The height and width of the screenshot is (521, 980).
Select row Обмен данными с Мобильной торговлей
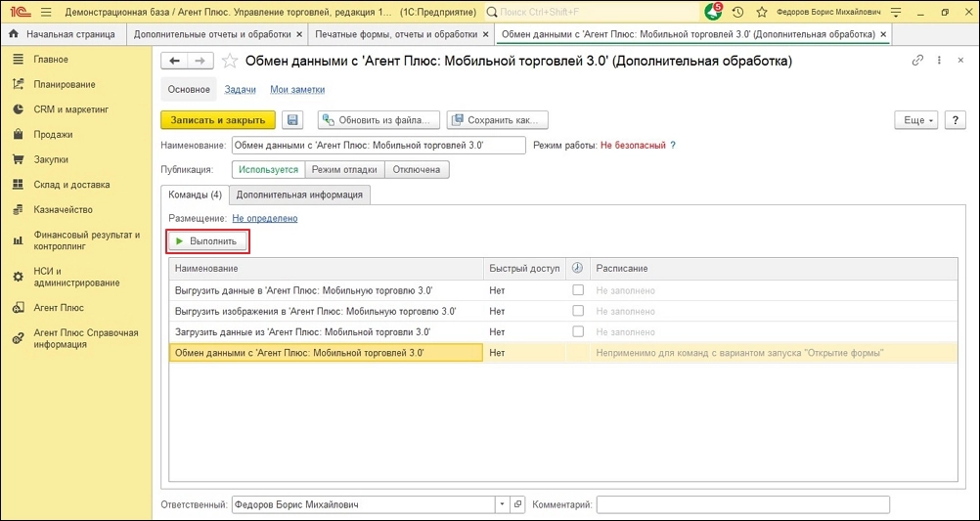(562, 352)
